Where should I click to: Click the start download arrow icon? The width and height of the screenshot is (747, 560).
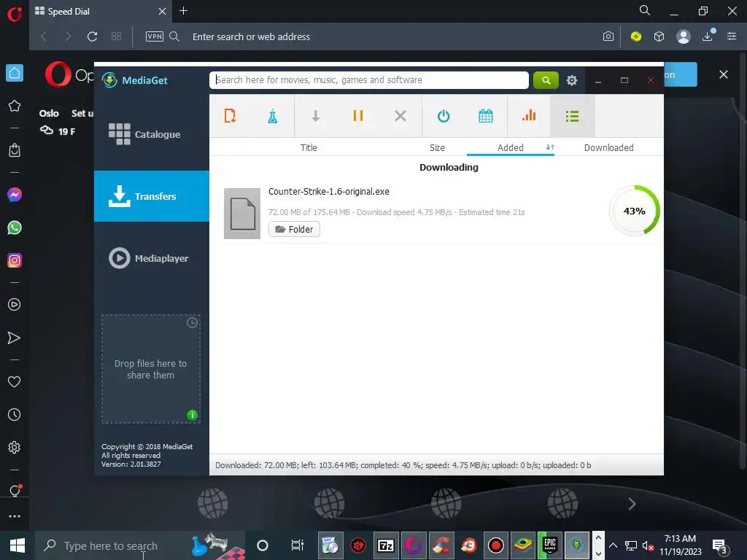click(315, 116)
